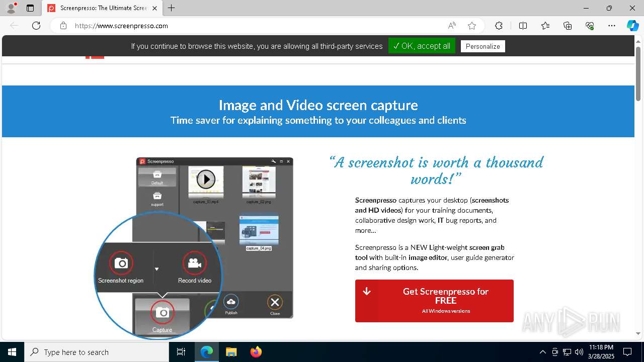Screen dimensions: 644x362
Task: Accept all third-party services
Action: point(422,46)
